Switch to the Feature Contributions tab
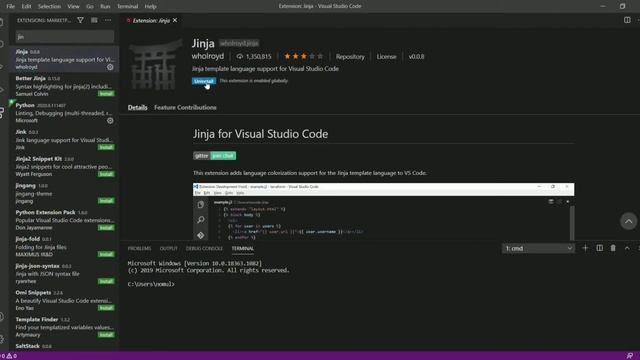Screen dimensions: 640x360 pos(185,107)
